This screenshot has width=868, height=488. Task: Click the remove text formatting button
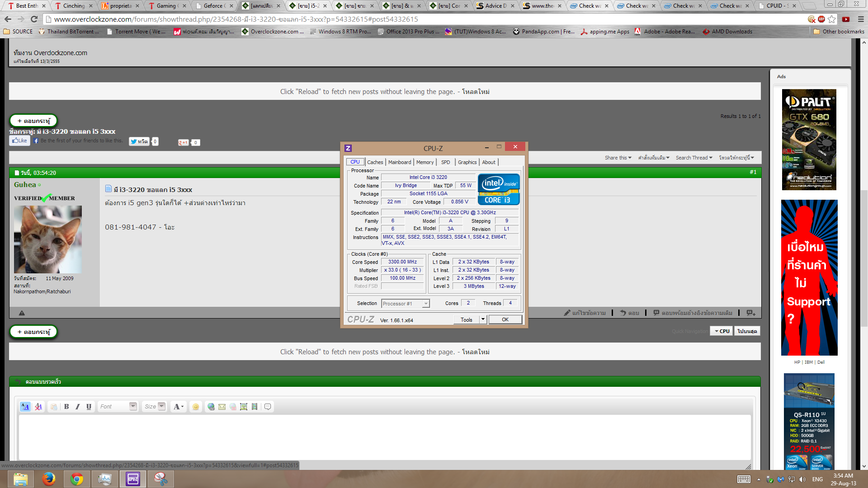point(38,407)
